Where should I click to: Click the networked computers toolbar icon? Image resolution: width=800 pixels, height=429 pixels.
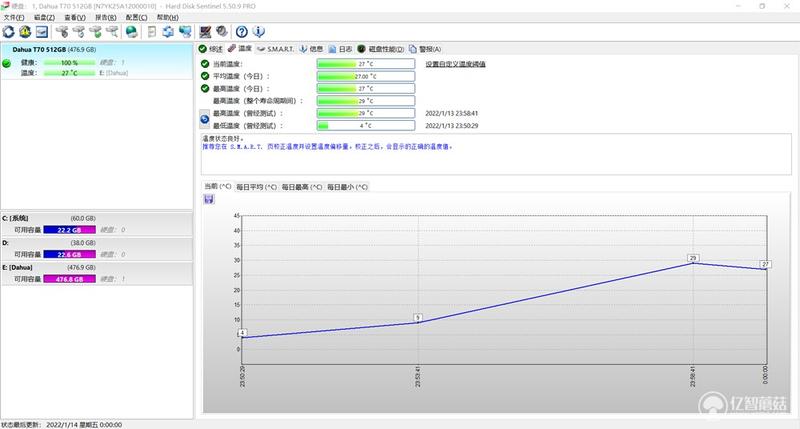[185, 32]
